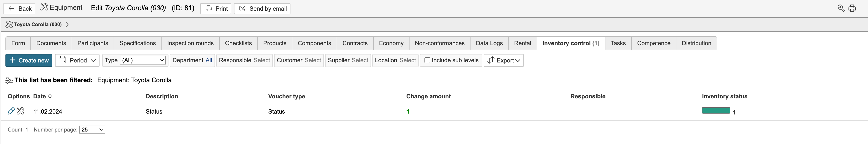This screenshot has width=868, height=144.
Task: Open the Period dropdown
Action: [x=78, y=60]
